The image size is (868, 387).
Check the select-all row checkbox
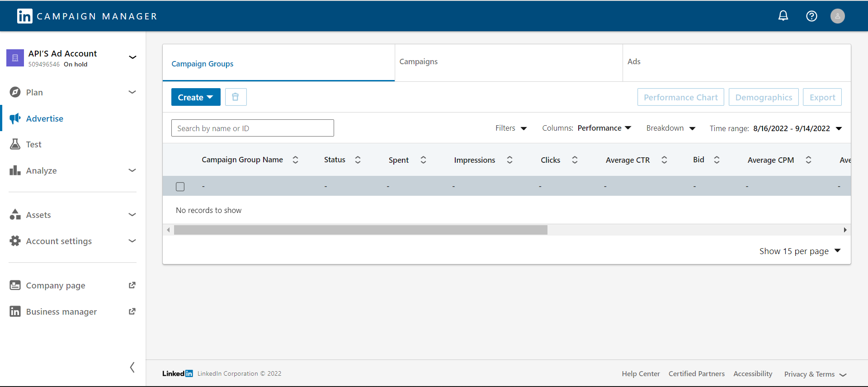point(180,186)
